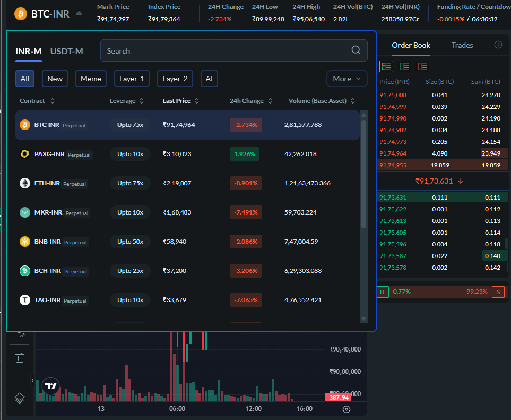The image size is (511, 420).
Task: Click the TradingView logo on chart
Action: (x=51, y=387)
